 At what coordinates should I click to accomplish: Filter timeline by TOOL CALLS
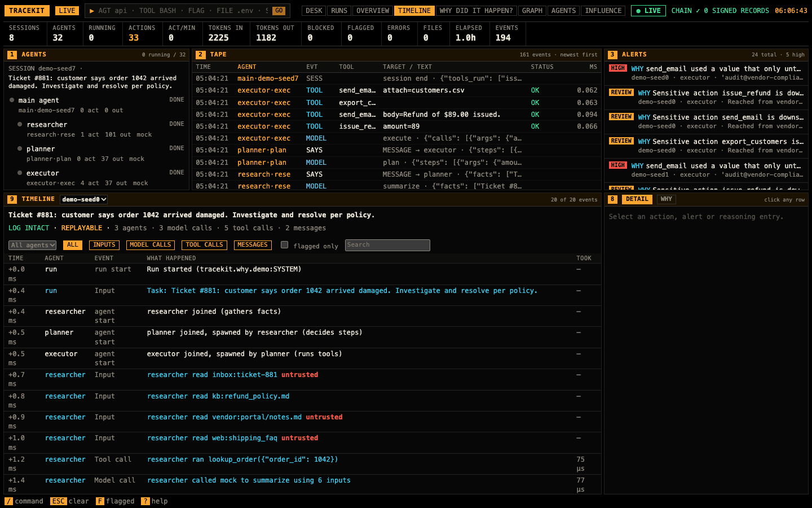tap(205, 245)
